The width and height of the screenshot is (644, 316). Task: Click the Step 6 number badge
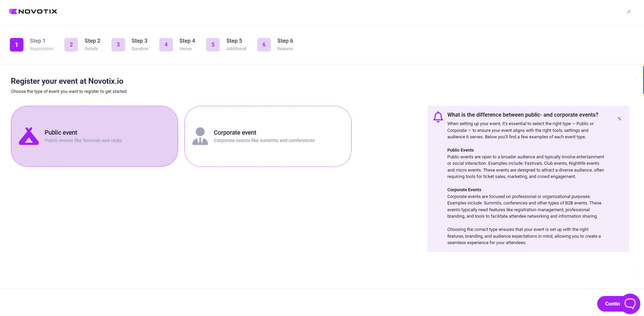[264, 45]
